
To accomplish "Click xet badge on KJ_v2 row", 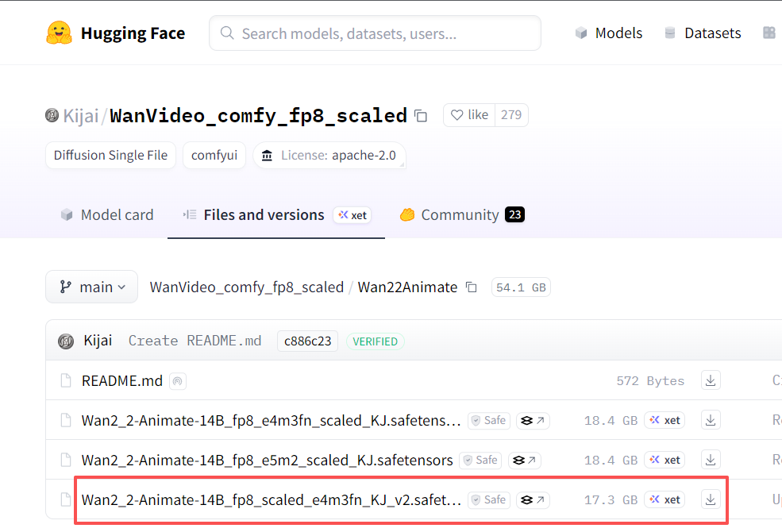I will pos(665,499).
